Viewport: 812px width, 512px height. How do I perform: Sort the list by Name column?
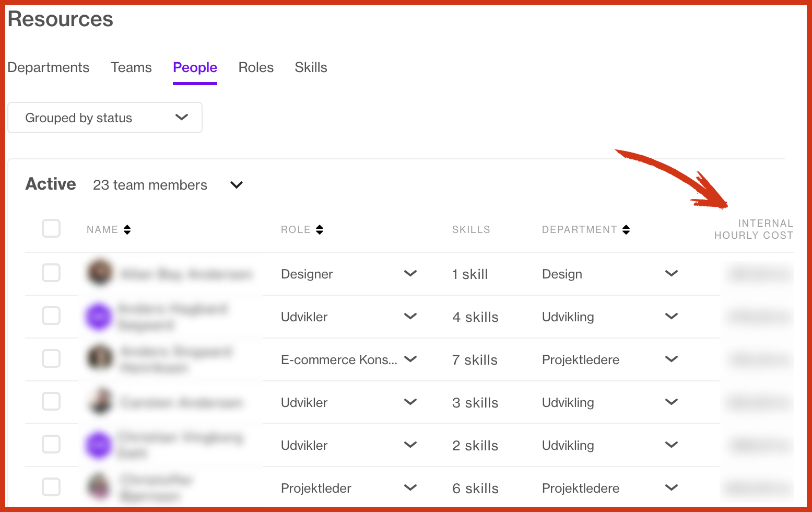[127, 230]
